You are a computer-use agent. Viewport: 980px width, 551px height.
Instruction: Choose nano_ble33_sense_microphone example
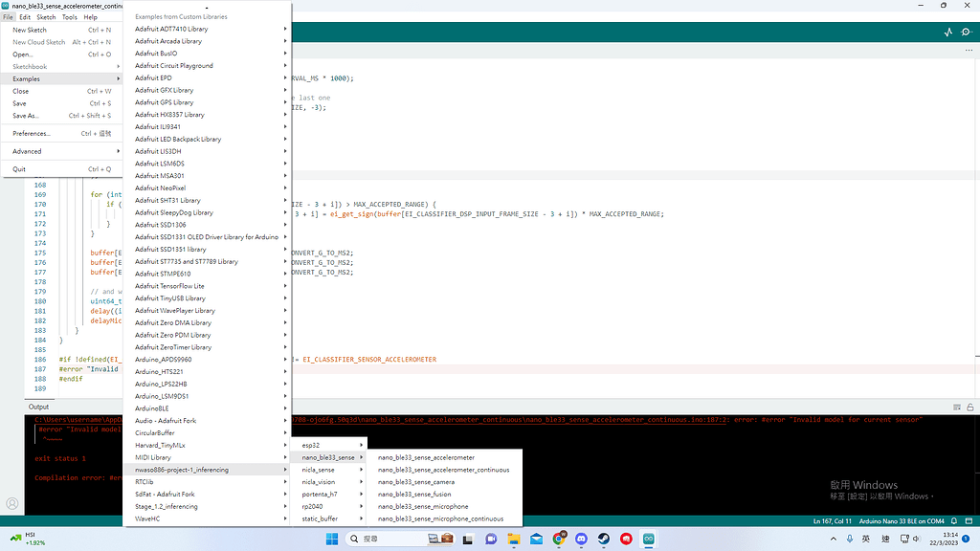423,506
